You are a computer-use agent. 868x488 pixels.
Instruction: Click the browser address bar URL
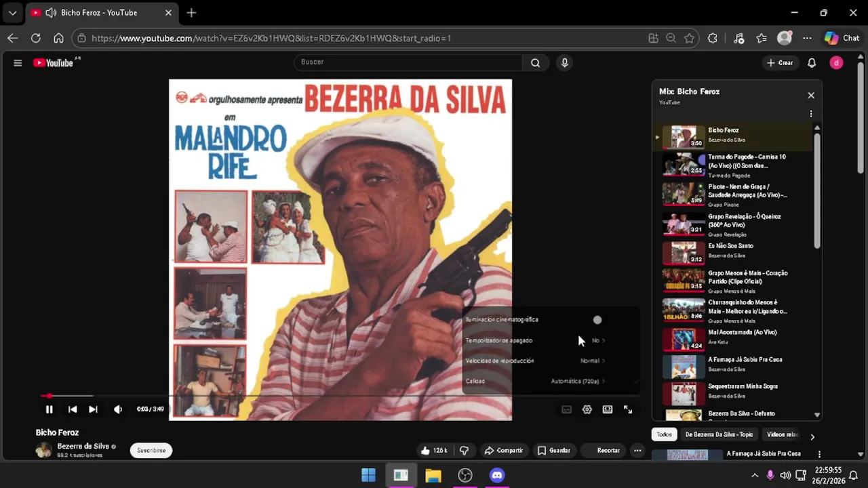[271, 38]
